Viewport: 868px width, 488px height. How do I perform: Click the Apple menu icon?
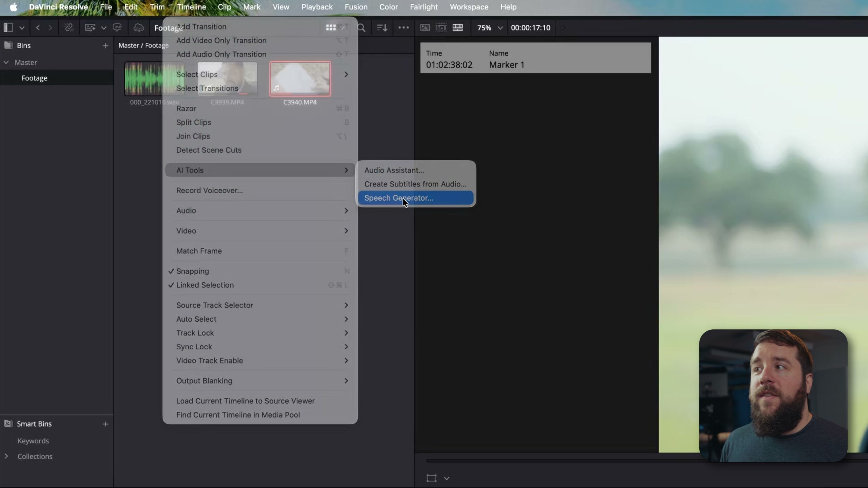pyautogui.click(x=13, y=7)
